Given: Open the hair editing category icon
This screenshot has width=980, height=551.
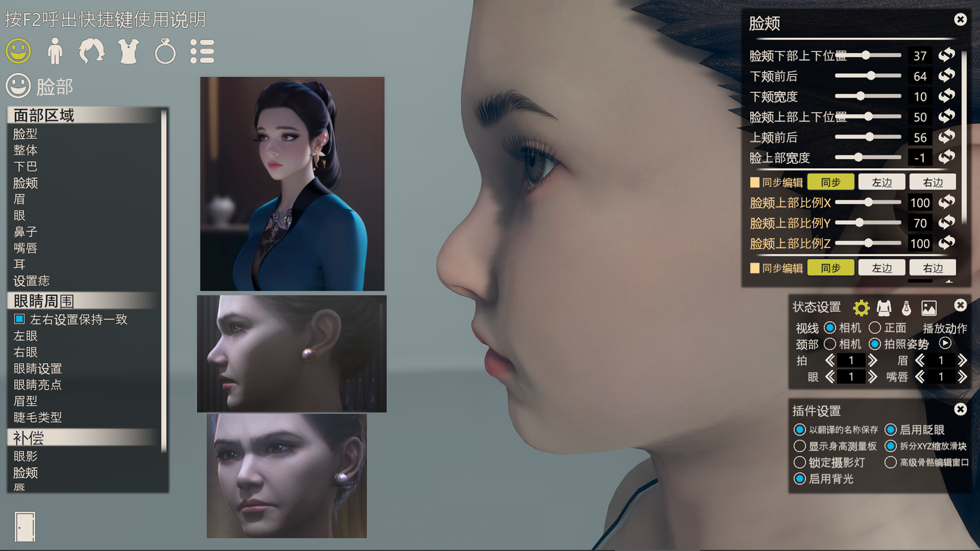Looking at the screenshot, I should coord(92,51).
